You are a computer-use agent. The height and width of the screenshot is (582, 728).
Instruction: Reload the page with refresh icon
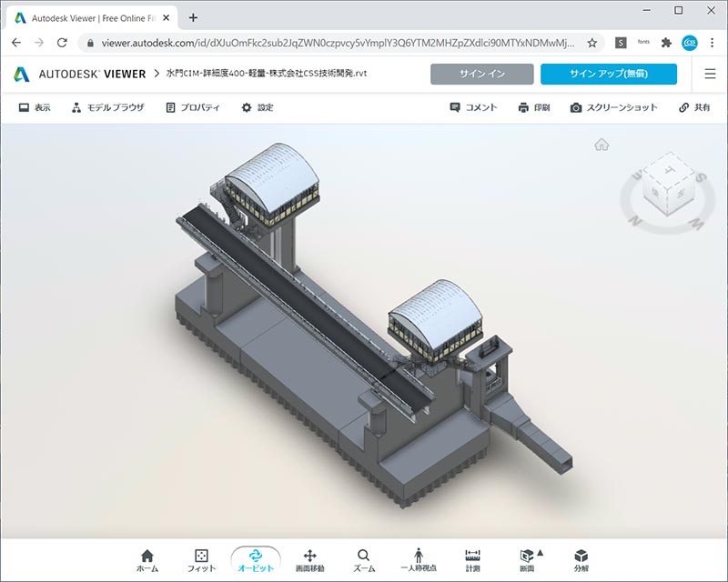(62, 43)
